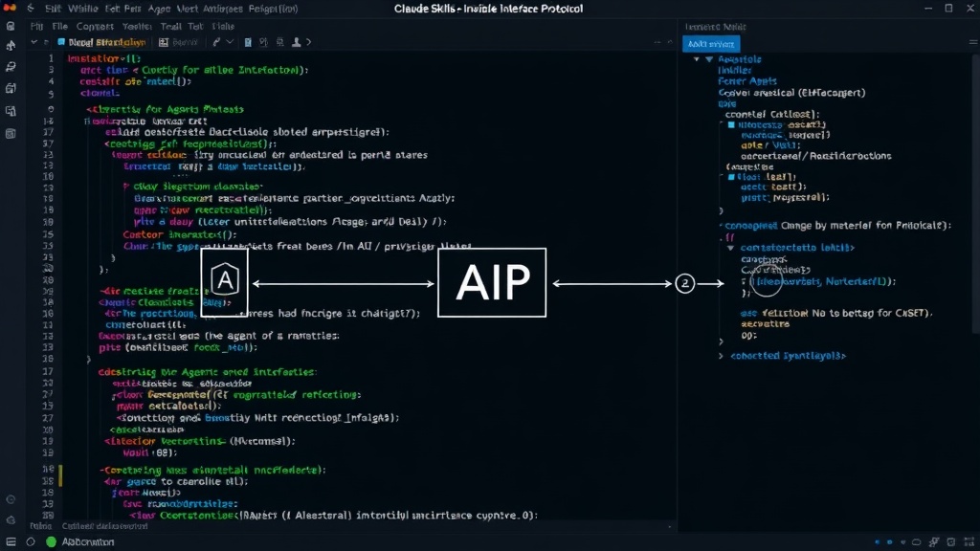Click the square icon near status bar end
The height and width of the screenshot is (551, 980).
(950, 541)
